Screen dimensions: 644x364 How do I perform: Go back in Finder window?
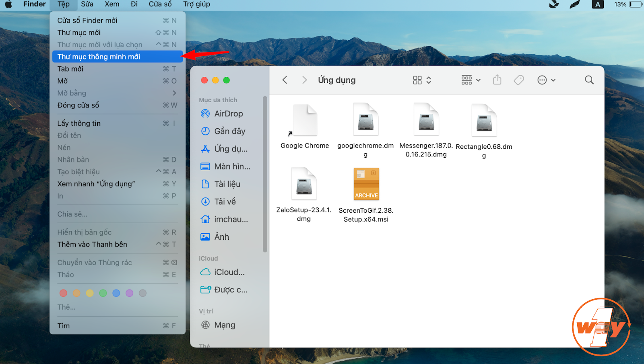pyautogui.click(x=285, y=80)
